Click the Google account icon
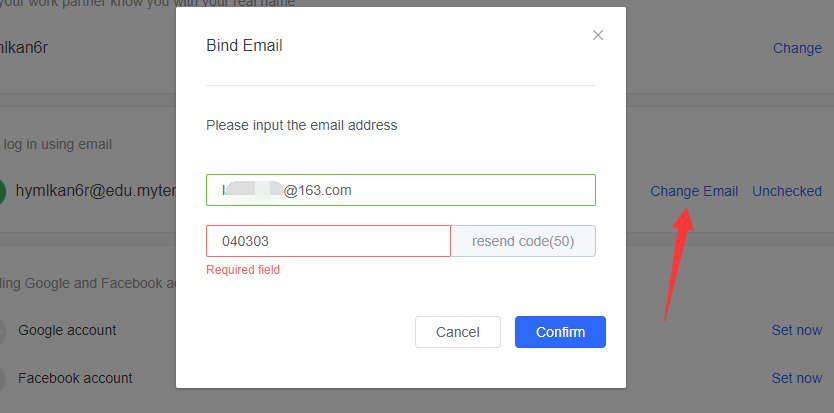The image size is (834, 413). [3, 331]
